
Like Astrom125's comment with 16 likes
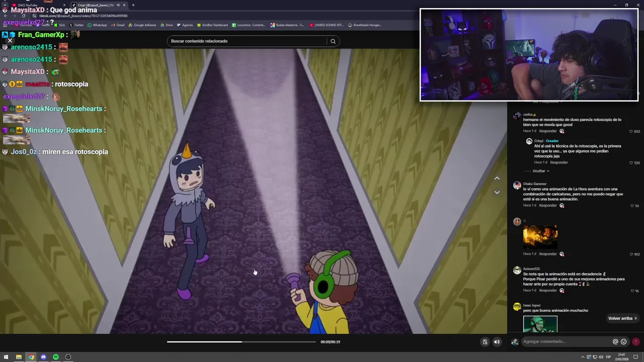tap(632, 291)
